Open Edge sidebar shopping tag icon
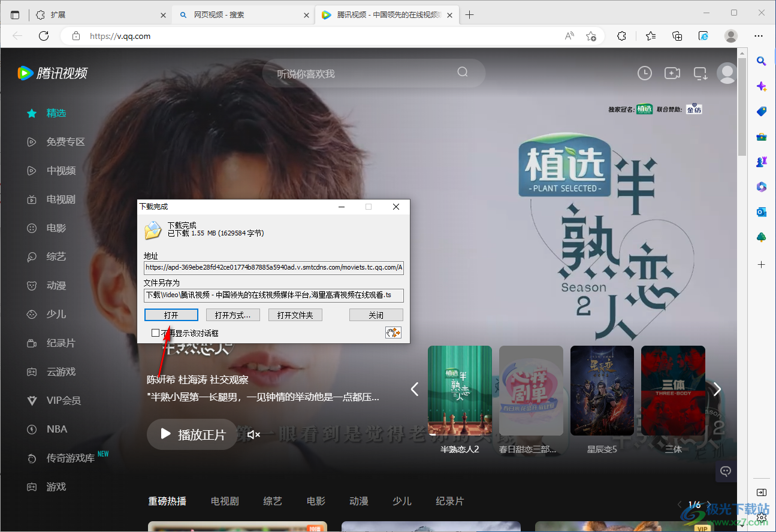Viewport: 776px width, 532px height. (762, 111)
